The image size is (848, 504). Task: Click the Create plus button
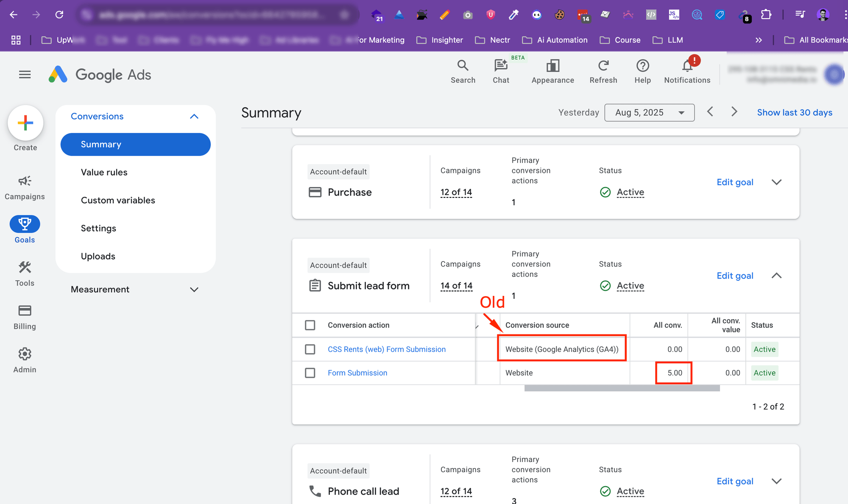[x=25, y=123]
